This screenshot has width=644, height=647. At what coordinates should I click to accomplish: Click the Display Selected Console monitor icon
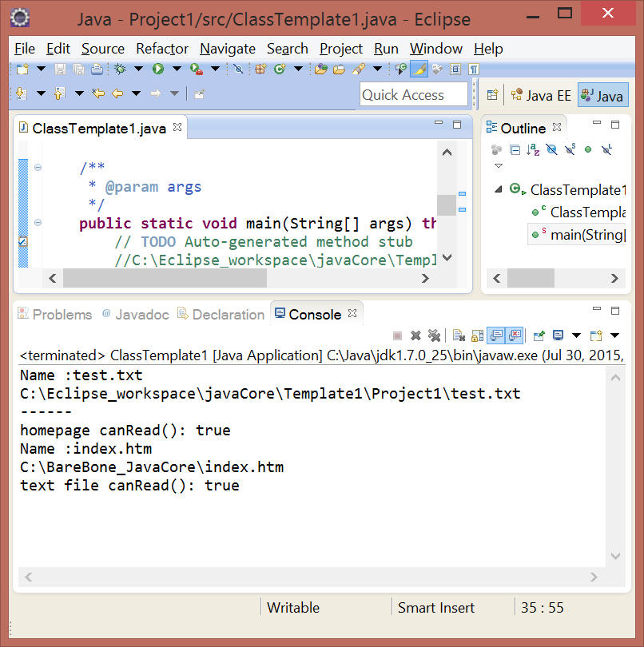point(558,335)
